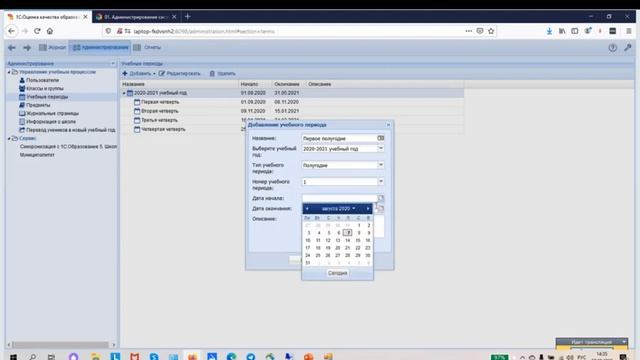Viewport: 640px width, 360px height.
Task: Open a new browser tab
Action: pos(187,16)
